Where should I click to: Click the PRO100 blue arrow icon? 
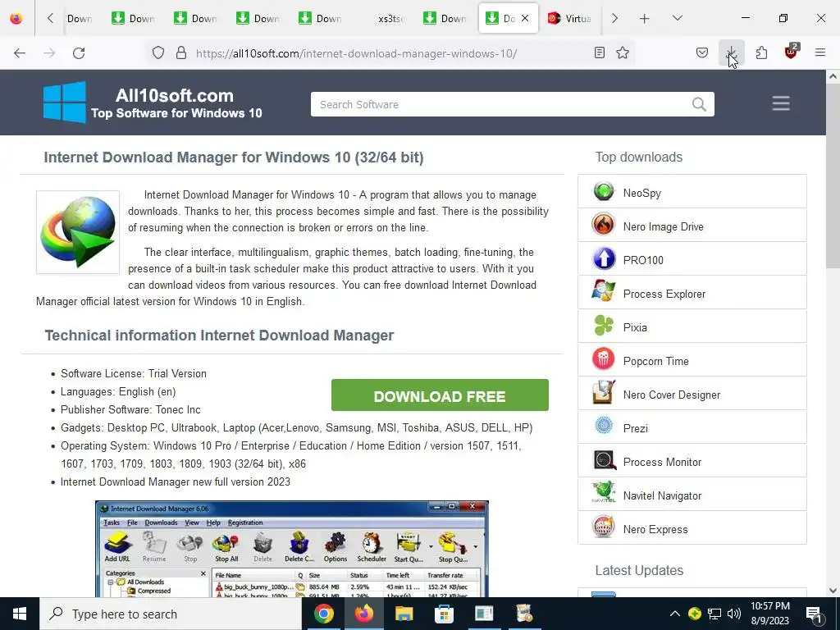(604, 258)
